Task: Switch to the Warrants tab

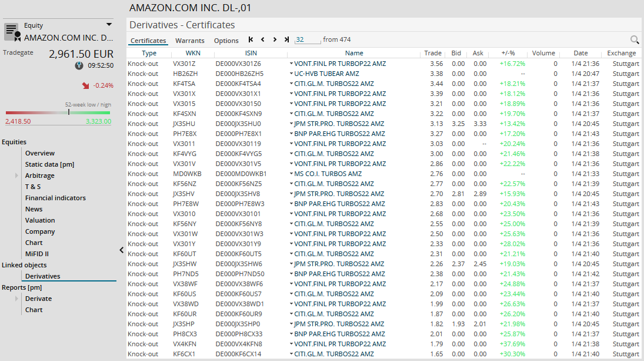Action: (x=189, y=41)
